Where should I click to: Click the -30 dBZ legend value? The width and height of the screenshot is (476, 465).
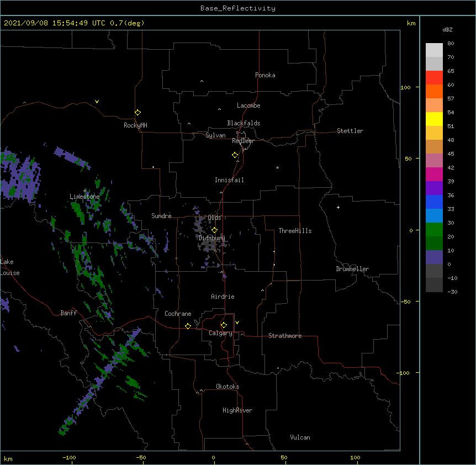(452, 292)
